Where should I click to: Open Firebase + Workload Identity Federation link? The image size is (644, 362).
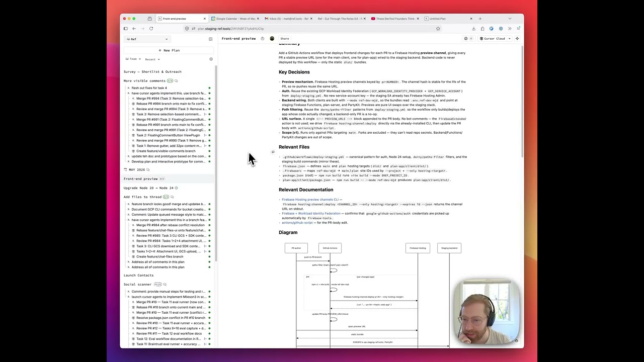(311, 214)
